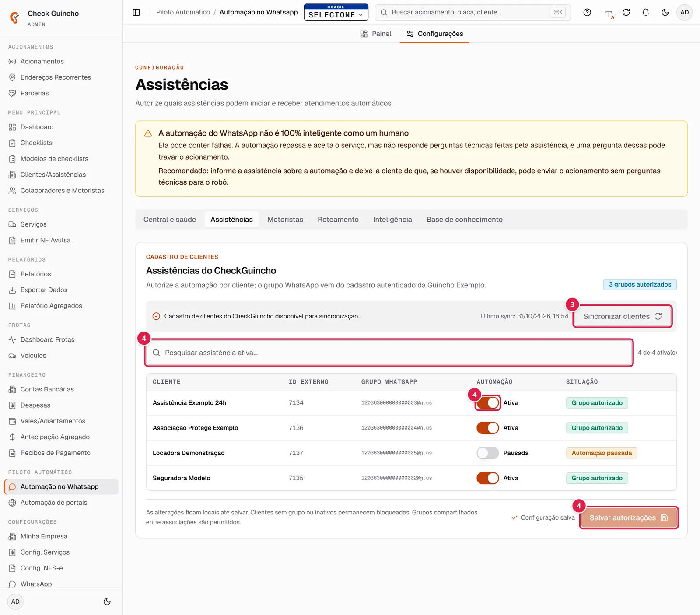Screen dimensions: 700x615
Task: Open the AD avatar at sidebar bottom
Action: point(15,601)
